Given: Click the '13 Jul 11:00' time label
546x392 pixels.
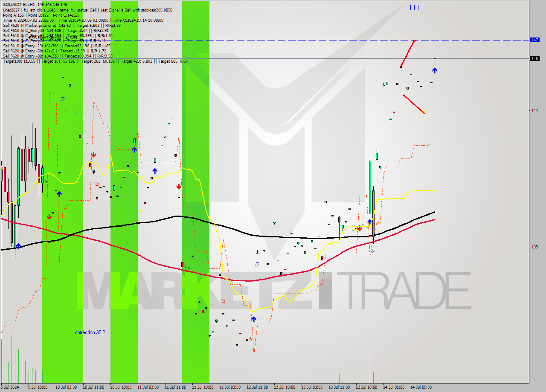Looking at the screenshot, I should [x=339, y=387].
